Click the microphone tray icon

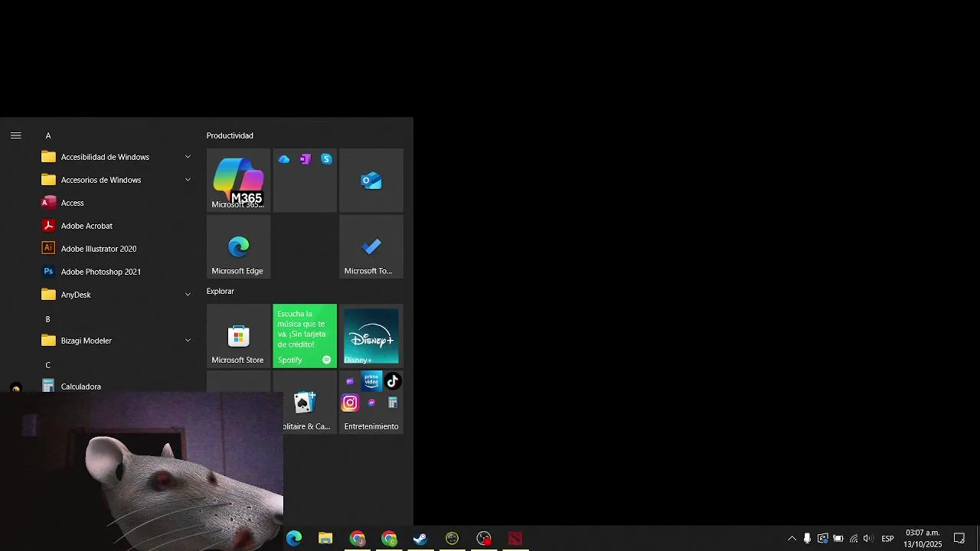(x=807, y=539)
